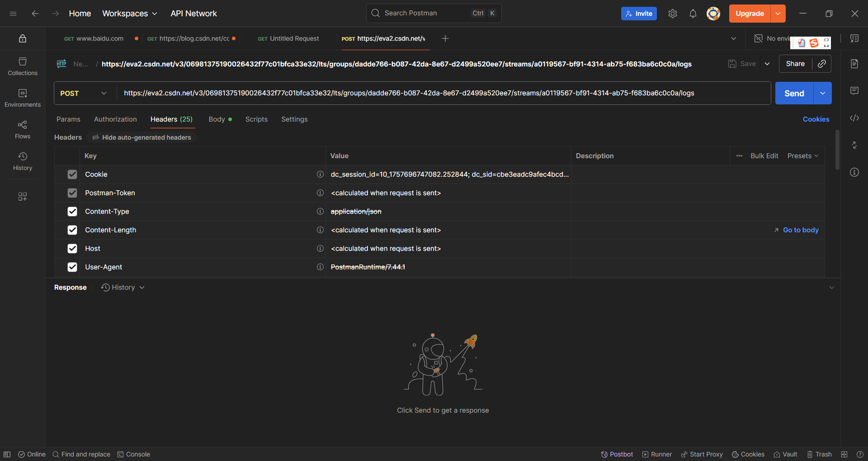
Task: Open help icon in status bar
Action: click(x=860, y=454)
